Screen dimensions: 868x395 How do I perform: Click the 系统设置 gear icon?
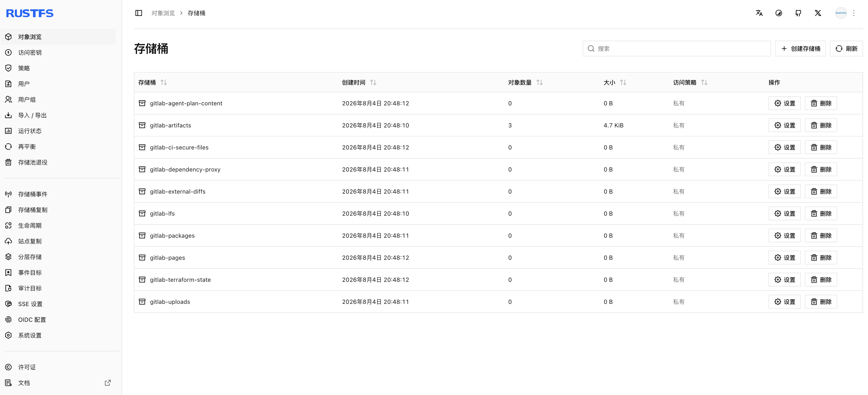pyautogui.click(x=8, y=335)
